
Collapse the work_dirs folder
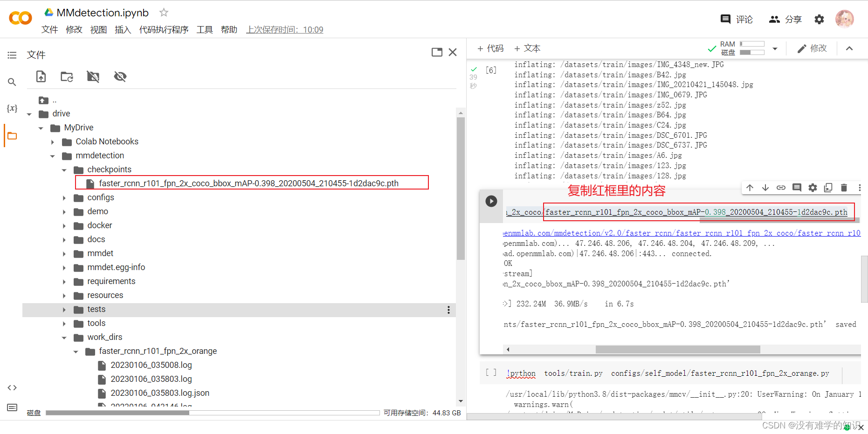pyautogui.click(x=64, y=338)
